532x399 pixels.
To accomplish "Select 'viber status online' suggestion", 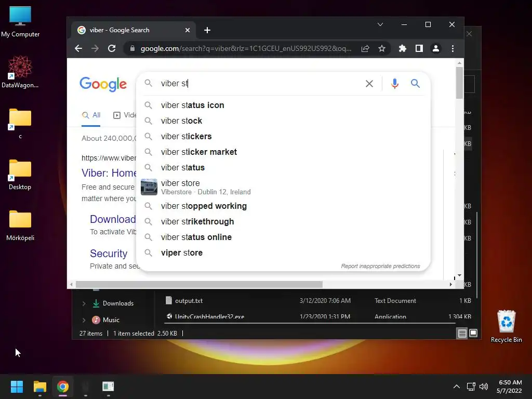I will pyautogui.click(x=283, y=237).
